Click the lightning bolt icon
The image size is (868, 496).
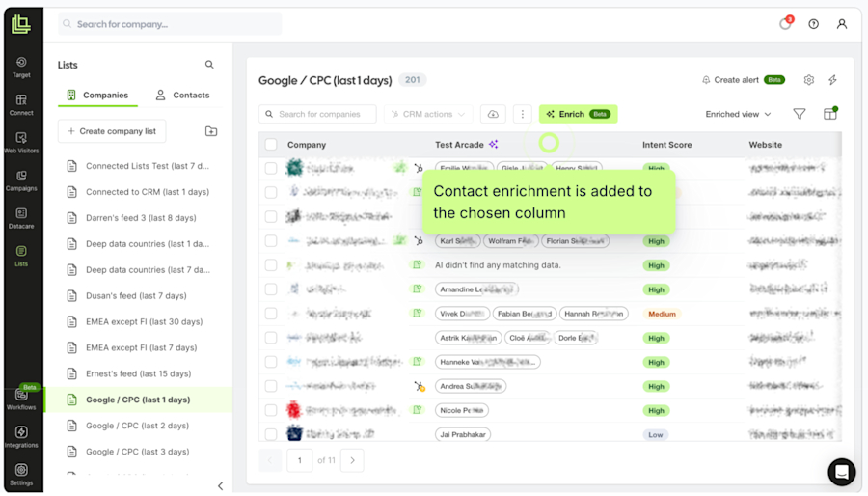click(x=832, y=80)
